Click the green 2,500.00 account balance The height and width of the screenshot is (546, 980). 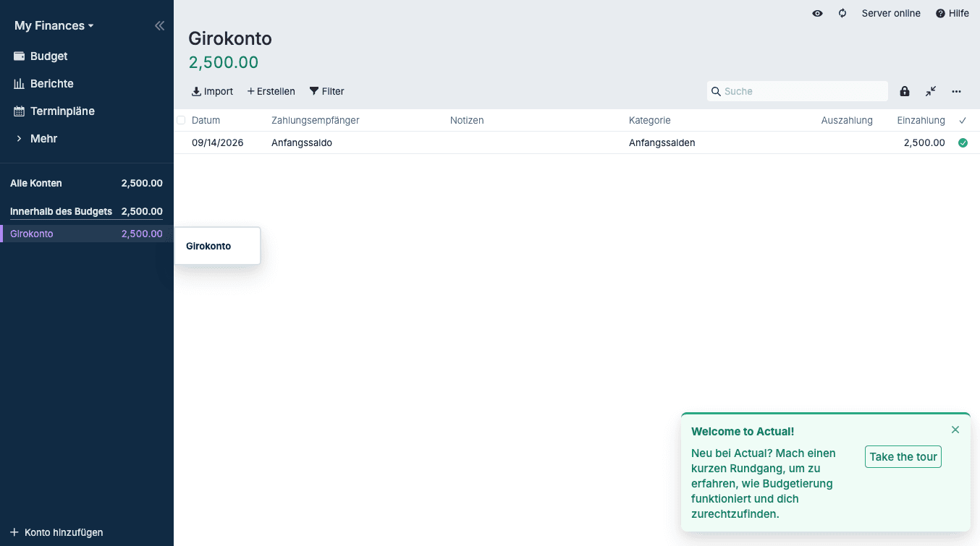[x=224, y=62]
